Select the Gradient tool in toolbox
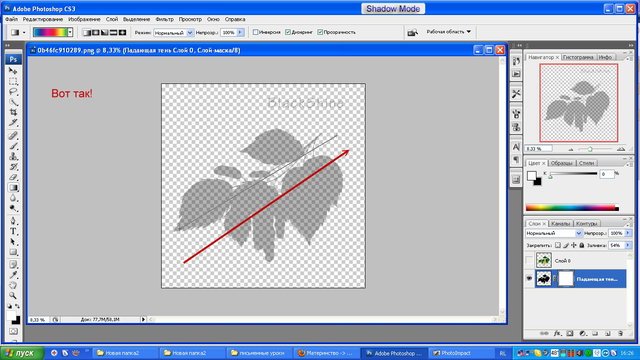This screenshot has width=640, height=360. click(13, 188)
